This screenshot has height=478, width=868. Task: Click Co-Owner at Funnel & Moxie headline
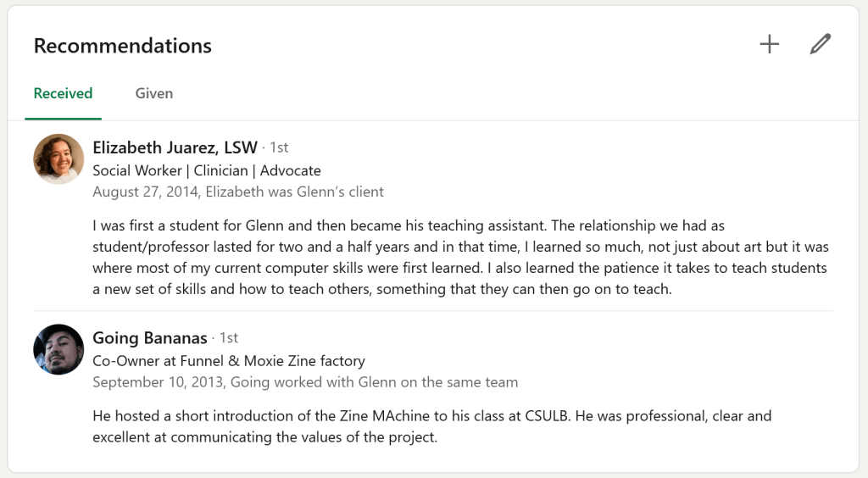(229, 360)
